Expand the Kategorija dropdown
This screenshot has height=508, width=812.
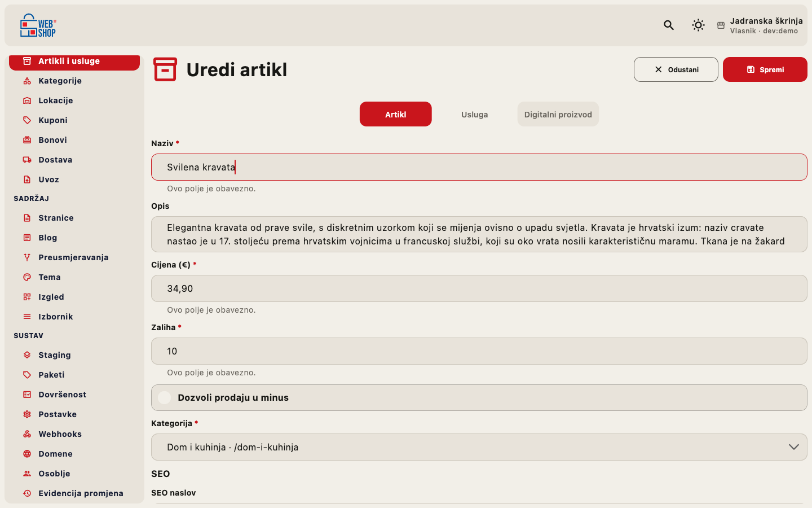[x=479, y=447]
